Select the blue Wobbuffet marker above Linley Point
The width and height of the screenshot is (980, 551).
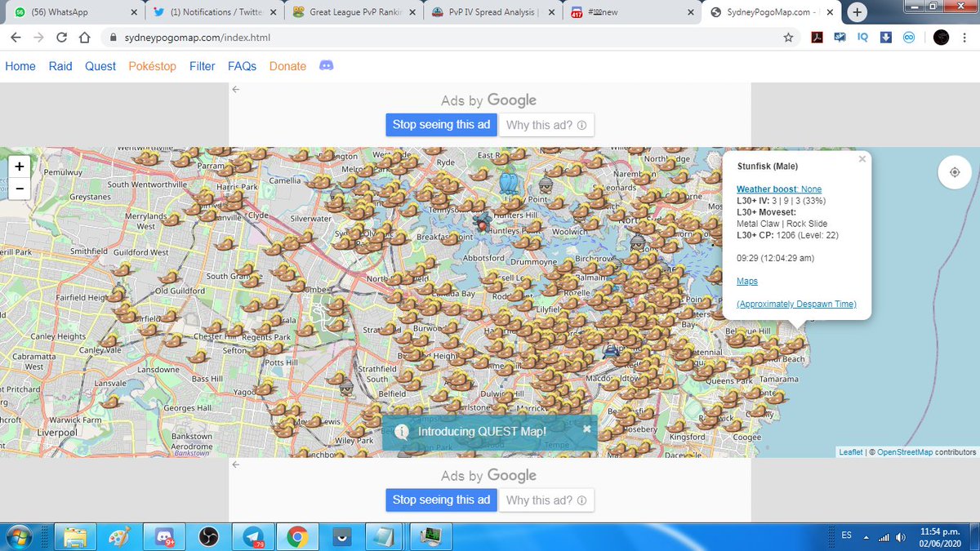pyautogui.click(x=508, y=182)
